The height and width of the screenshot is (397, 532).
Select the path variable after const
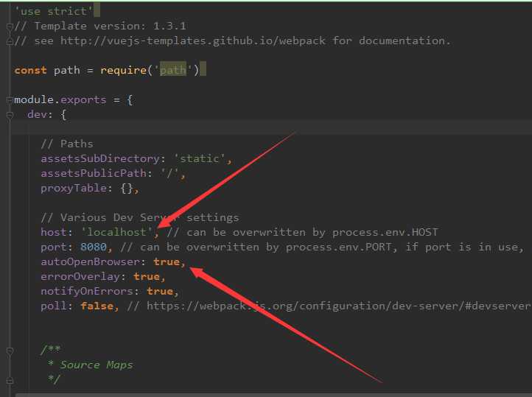click(67, 70)
